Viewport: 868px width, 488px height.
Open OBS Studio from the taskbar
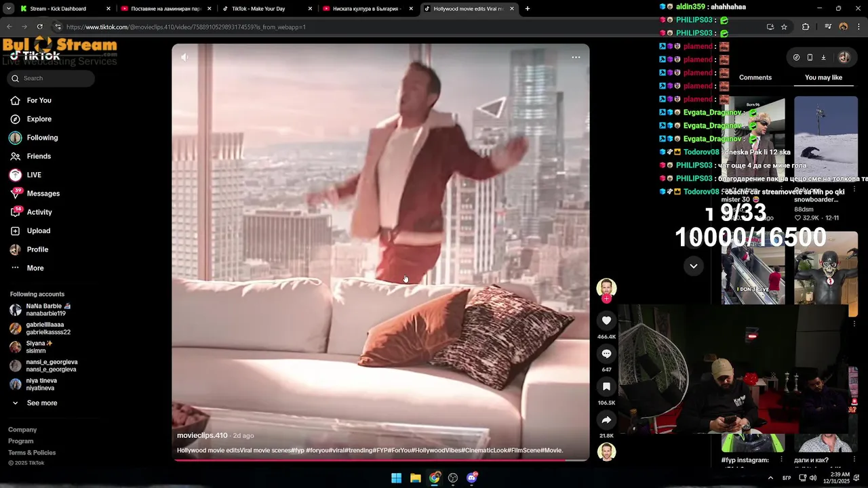tap(453, 478)
